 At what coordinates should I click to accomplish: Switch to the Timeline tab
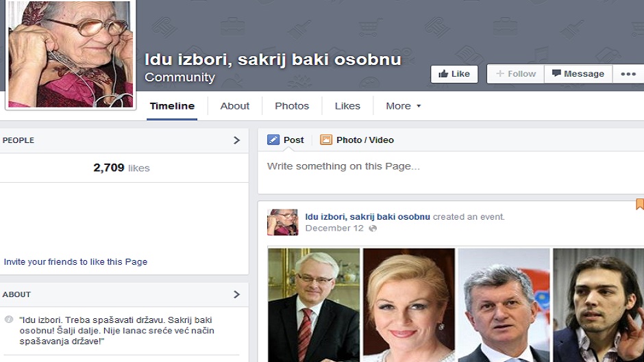[x=172, y=106]
